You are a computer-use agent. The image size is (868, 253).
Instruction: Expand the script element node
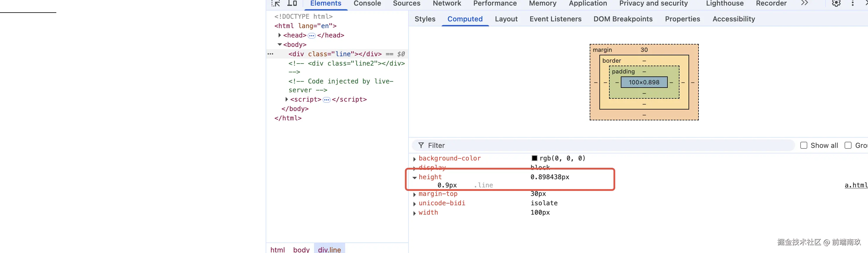pos(286,99)
